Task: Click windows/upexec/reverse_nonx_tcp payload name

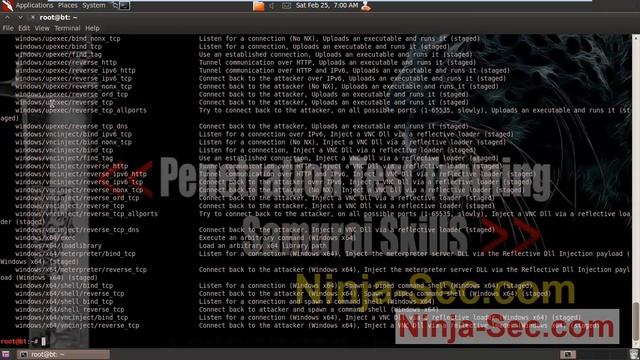Action: (x=73, y=86)
